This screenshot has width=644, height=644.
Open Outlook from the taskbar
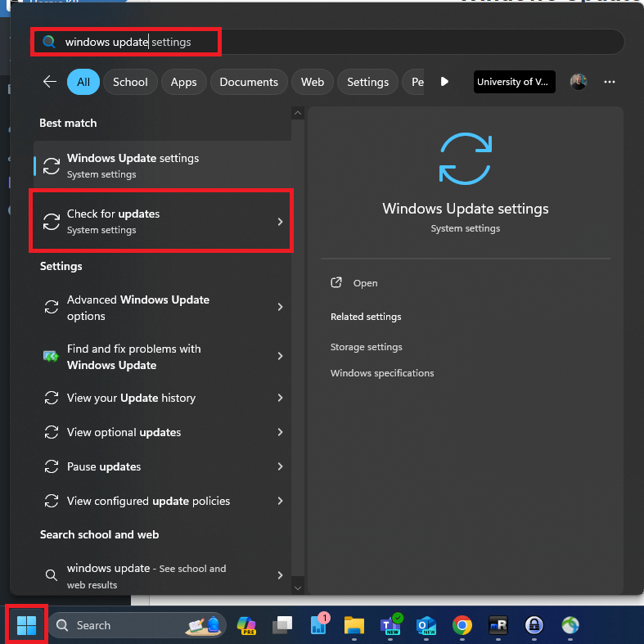pos(426,625)
